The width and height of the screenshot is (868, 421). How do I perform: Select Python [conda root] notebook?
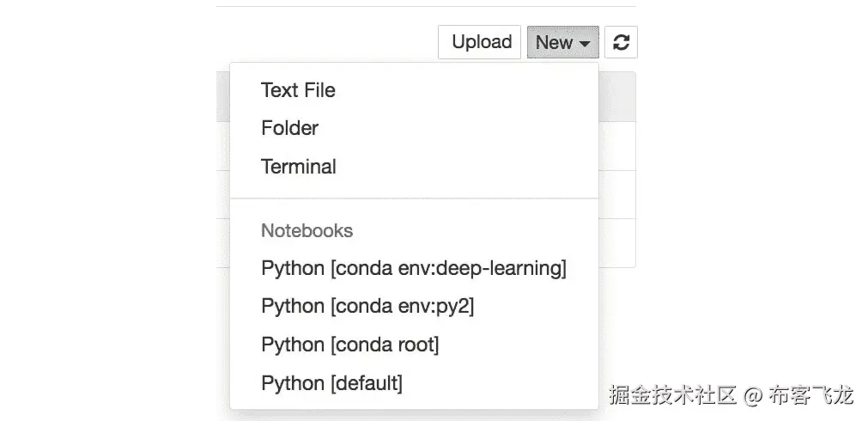(x=349, y=345)
